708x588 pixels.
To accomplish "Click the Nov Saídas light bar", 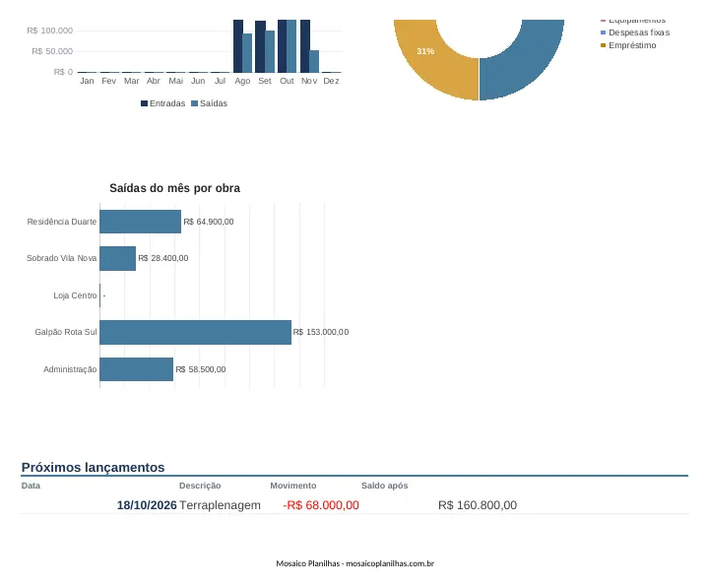I will (314, 61).
